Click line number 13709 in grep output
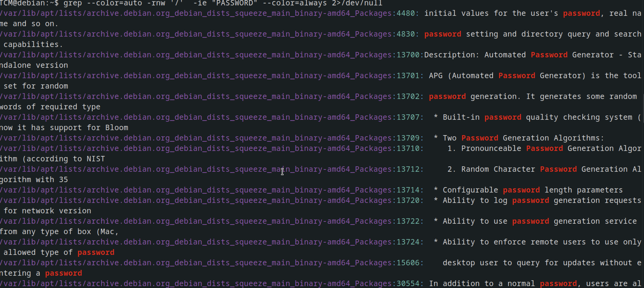The width and height of the screenshot is (644, 288). pyautogui.click(x=408, y=138)
